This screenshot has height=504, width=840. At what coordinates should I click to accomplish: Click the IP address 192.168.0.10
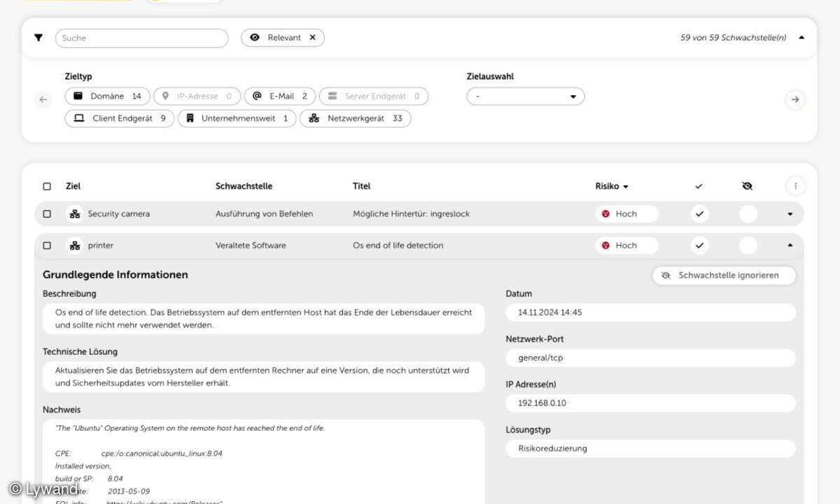point(650,403)
